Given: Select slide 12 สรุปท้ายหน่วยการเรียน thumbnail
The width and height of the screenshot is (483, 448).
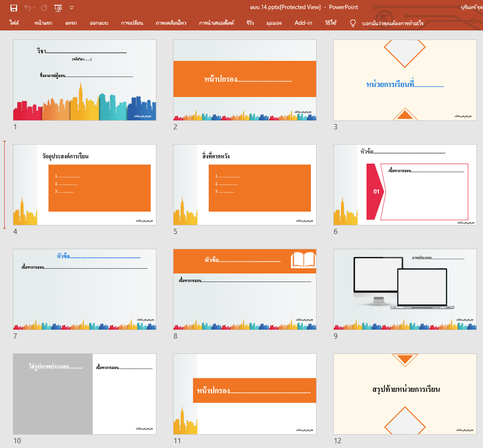Looking at the screenshot, I should [x=405, y=394].
